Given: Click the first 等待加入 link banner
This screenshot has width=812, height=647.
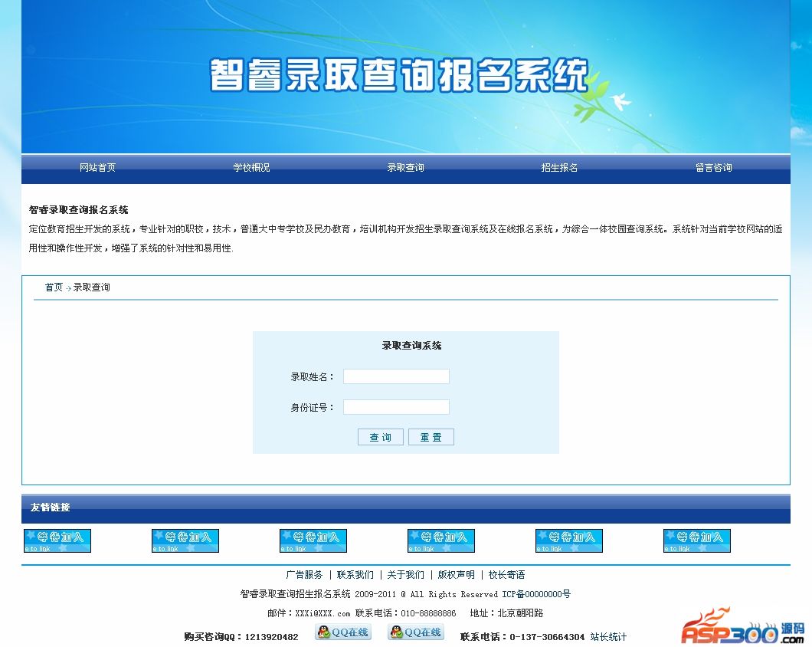Looking at the screenshot, I should (57, 540).
